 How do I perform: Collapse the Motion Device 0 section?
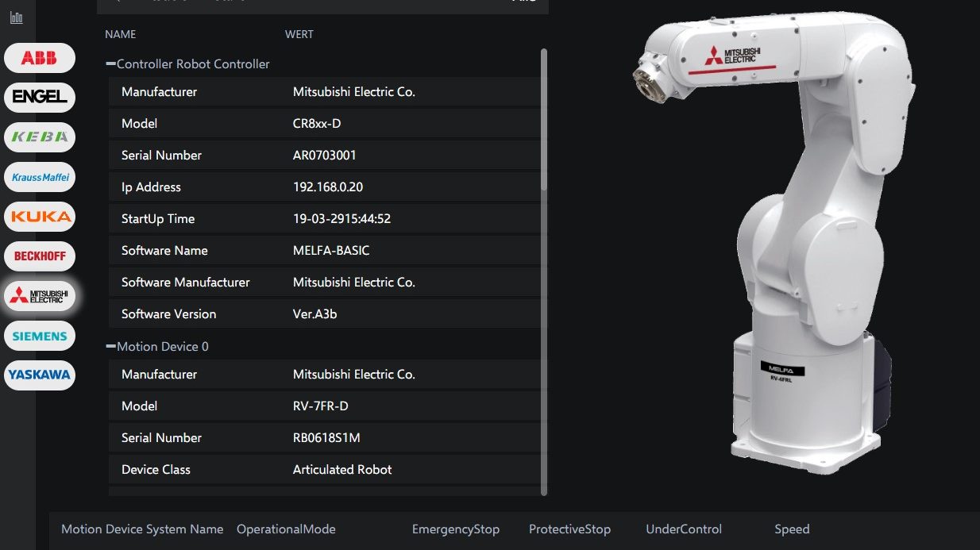click(x=112, y=346)
